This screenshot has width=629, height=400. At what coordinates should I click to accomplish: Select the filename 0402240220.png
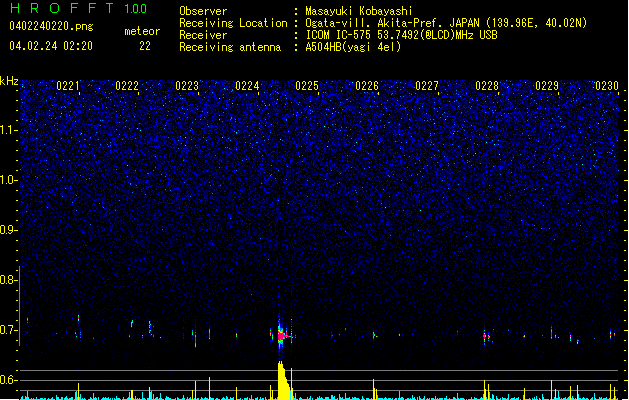(51, 26)
